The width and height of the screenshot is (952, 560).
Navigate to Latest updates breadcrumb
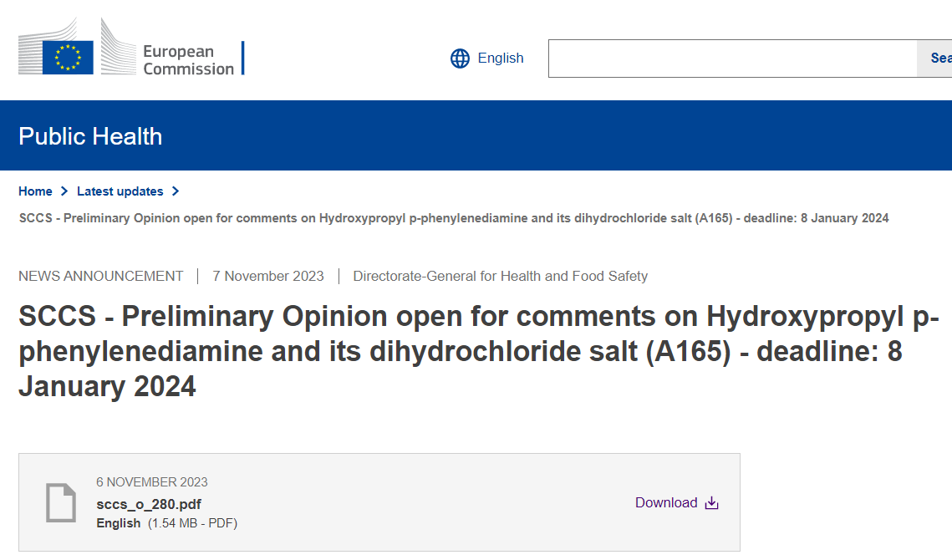[120, 191]
